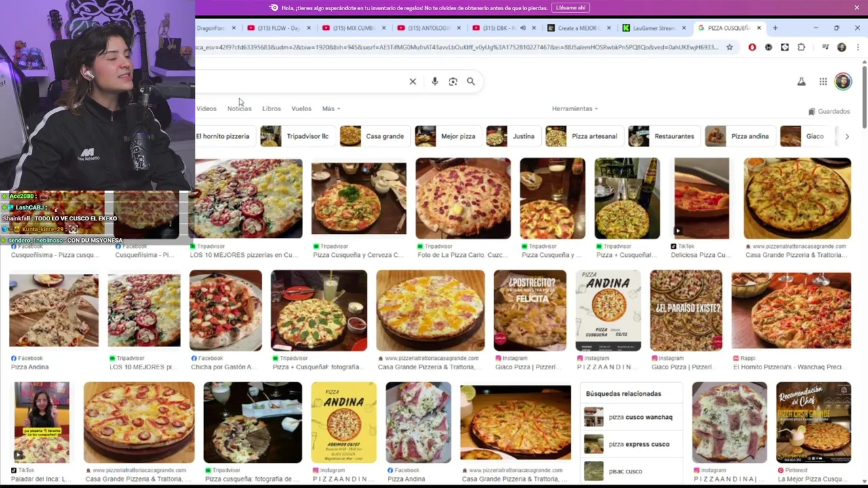Screen dimensions: 868x488
Task: Open the browser profile avatar in toolbar
Action: (842, 47)
